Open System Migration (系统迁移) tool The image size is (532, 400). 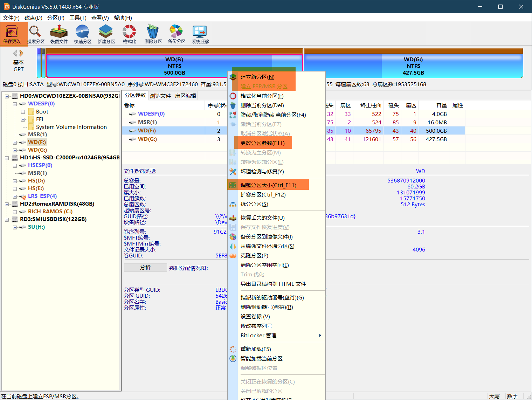point(200,34)
